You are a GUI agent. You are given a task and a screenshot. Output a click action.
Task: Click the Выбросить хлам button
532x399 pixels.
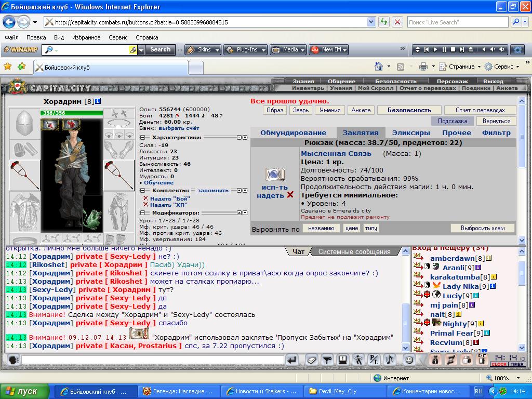click(482, 228)
